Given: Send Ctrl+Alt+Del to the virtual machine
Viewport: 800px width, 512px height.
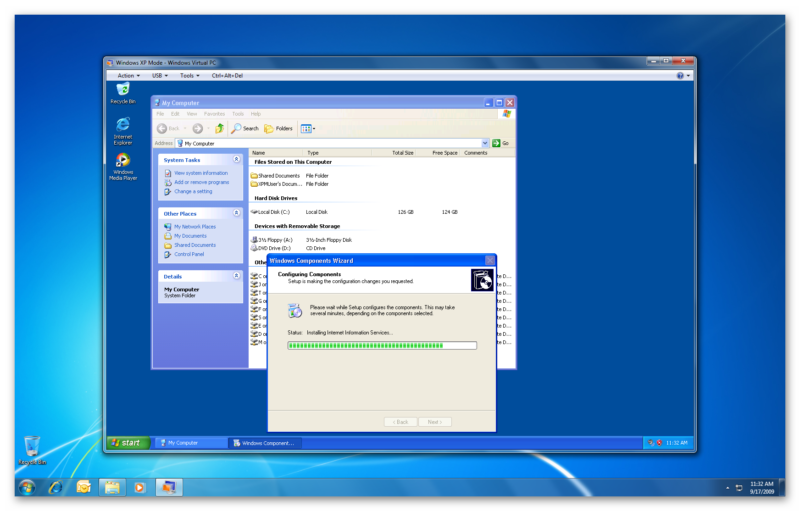Looking at the screenshot, I should (x=227, y=75).
